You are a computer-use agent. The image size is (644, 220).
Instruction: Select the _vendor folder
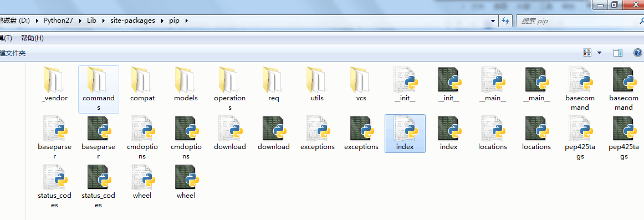(55, 84)
